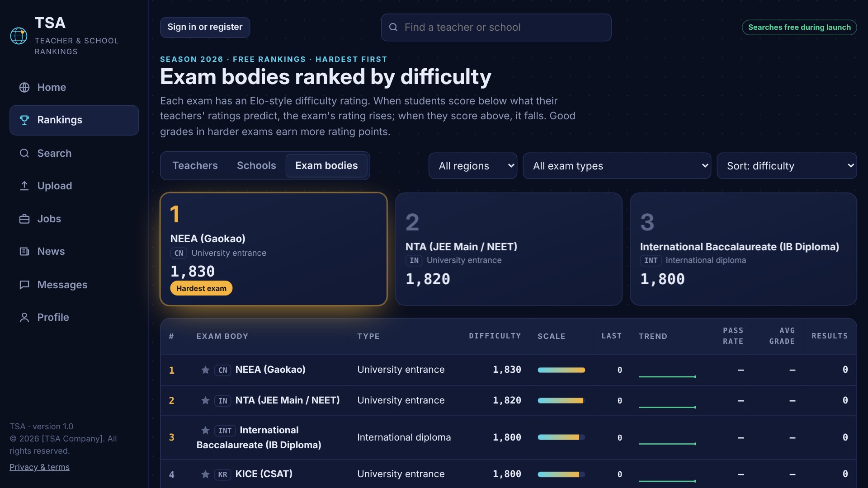Screen dimensions: 868x488
Task: Click the 1,800 difficulty in KICE (CSAT) row
Action: tap(507, 474)
